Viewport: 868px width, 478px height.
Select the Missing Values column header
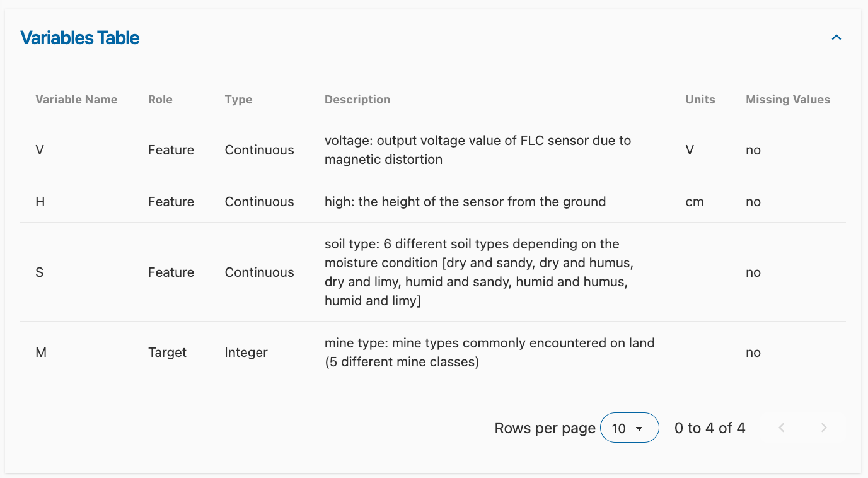(788, 100)
